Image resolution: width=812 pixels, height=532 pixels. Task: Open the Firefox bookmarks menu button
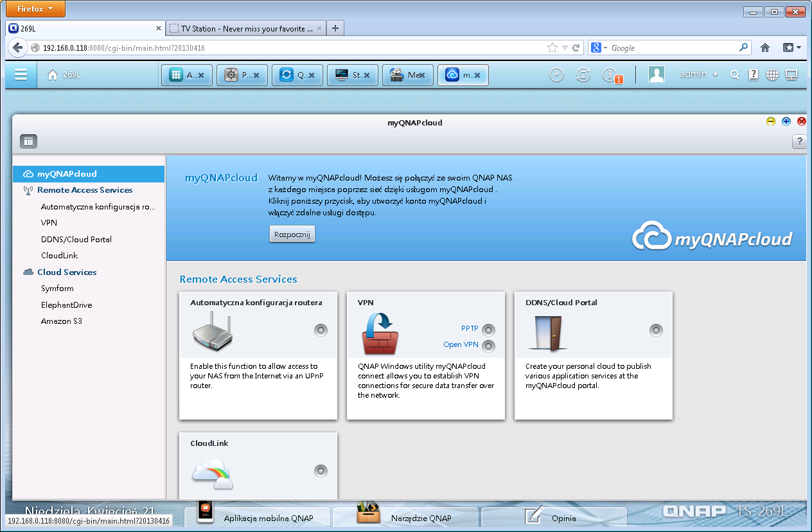point(791,48)
